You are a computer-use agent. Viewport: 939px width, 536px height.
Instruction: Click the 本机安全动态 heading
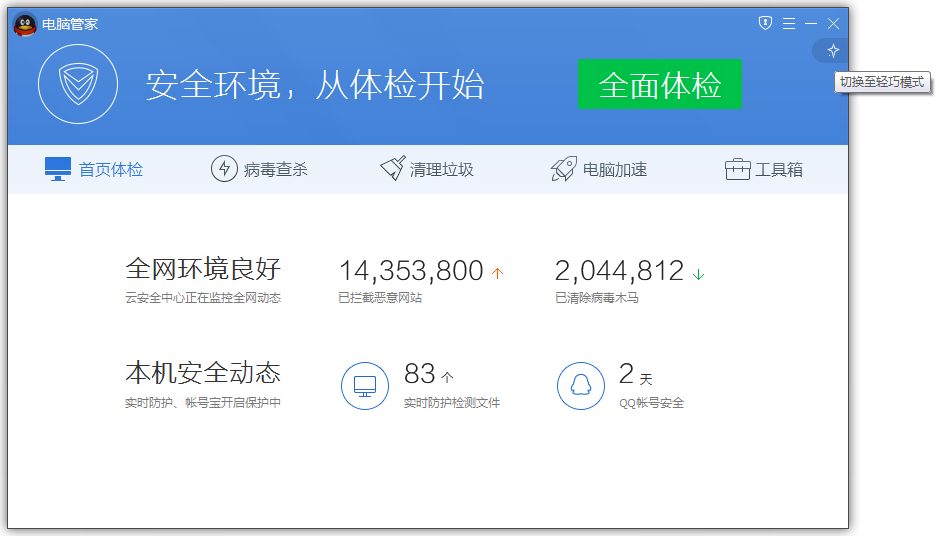click(202, 374)
